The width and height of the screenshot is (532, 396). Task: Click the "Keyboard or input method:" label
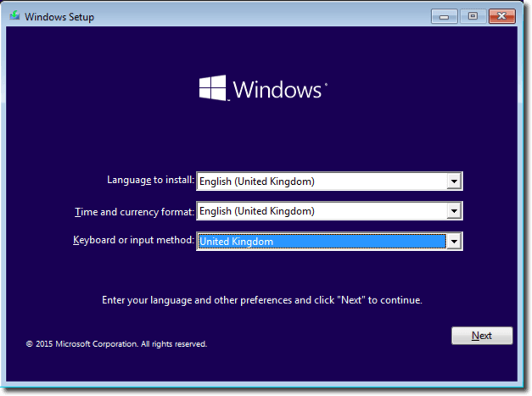(x=134, y=240)
